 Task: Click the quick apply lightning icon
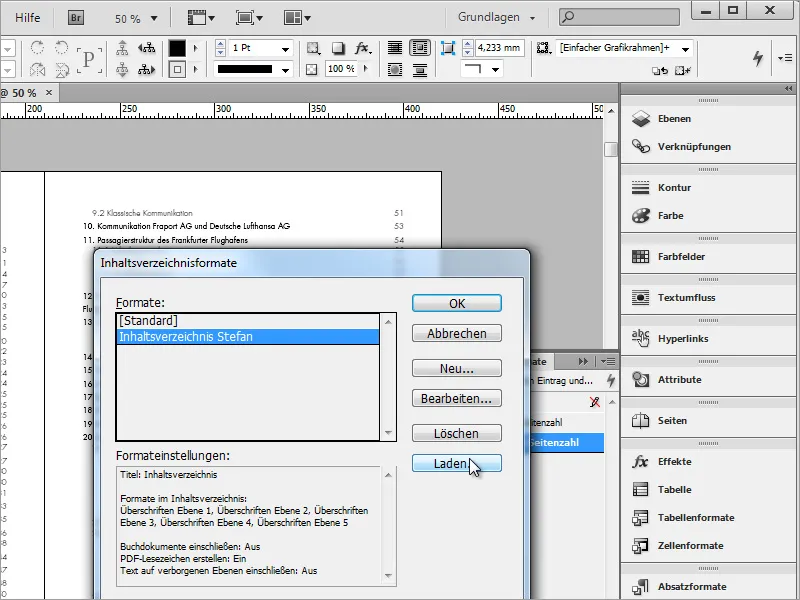pos(758,58)
